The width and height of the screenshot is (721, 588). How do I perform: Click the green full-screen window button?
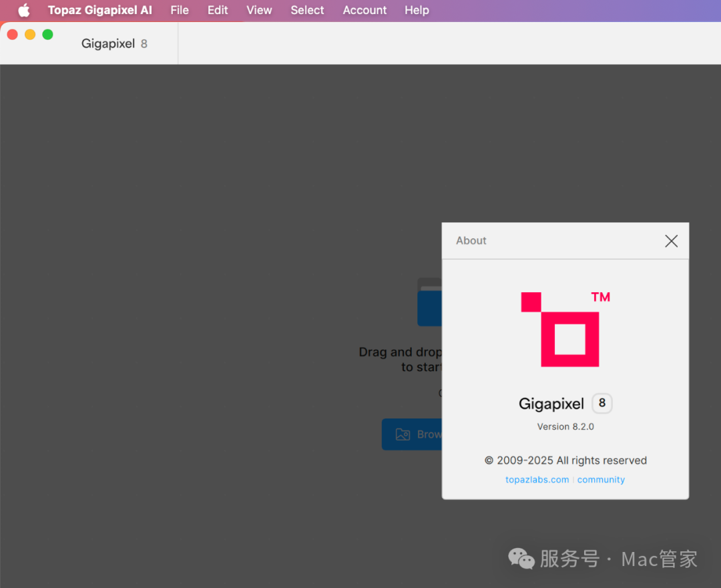pyautogui.click(x=47, y=35)
